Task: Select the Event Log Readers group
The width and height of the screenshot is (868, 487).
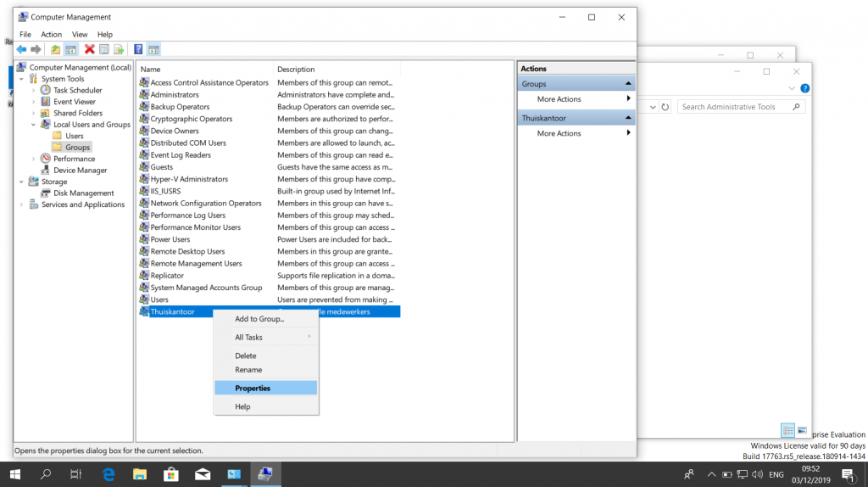Action: pyautogui.click(x=181, y=155)
